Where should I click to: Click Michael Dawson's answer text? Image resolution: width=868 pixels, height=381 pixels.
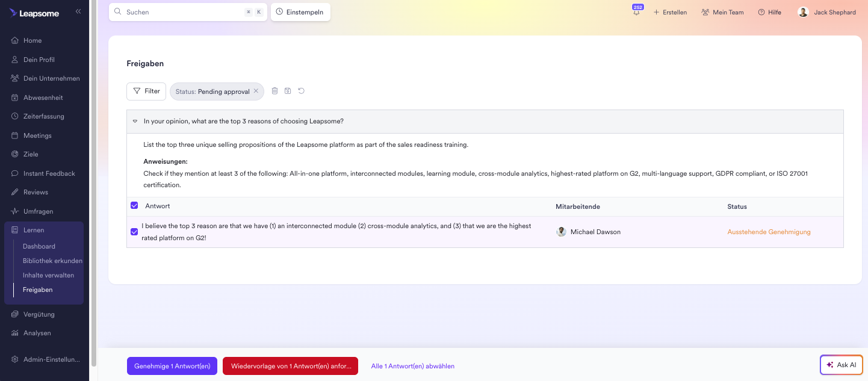coord(336,232)
